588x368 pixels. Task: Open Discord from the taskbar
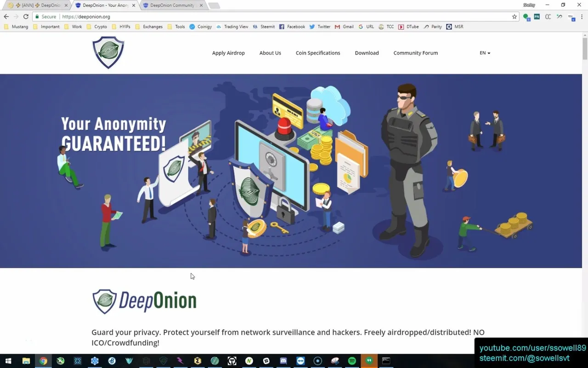283,361
